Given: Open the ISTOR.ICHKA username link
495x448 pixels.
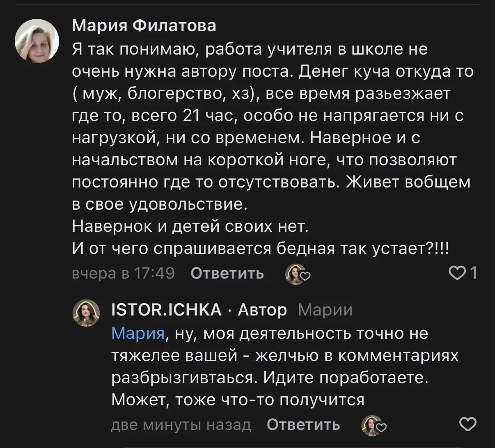Looking at the screenshot, I should click(x=166, y=310).
